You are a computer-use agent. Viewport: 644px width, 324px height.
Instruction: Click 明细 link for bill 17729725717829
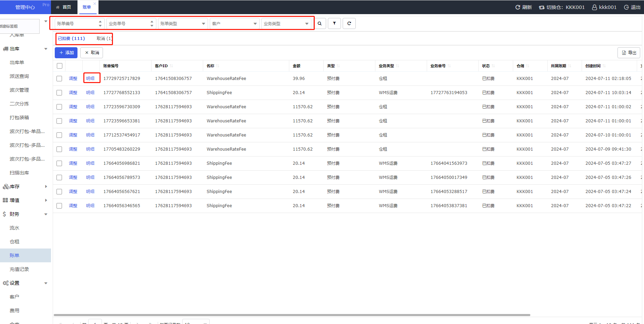(x=90, y=79)
